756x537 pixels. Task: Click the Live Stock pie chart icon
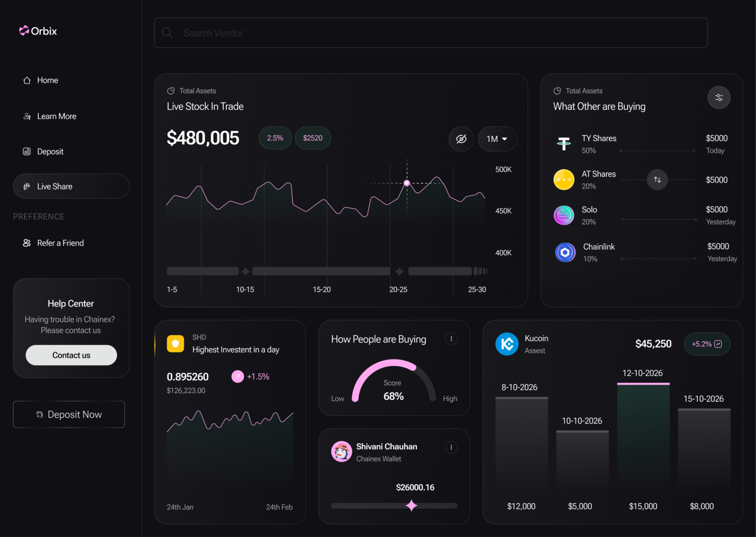tap(171, 91)
